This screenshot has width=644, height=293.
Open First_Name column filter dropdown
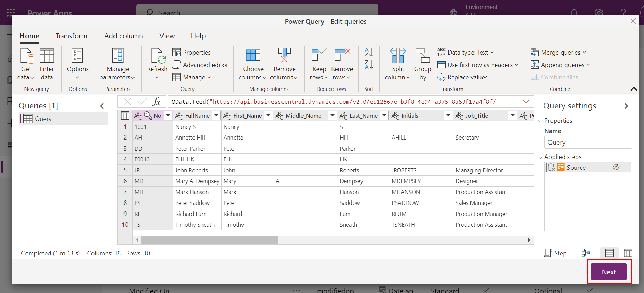point(268,115)
